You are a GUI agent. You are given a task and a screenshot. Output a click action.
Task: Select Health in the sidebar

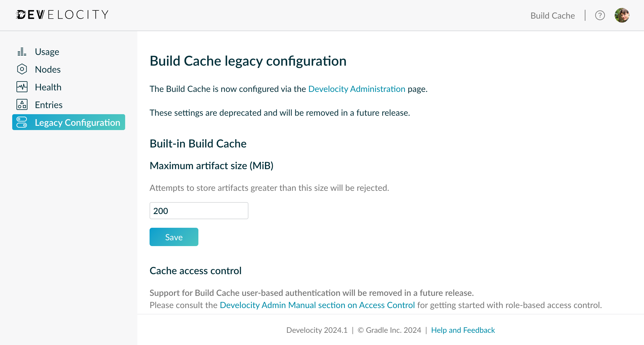(69, 87)
